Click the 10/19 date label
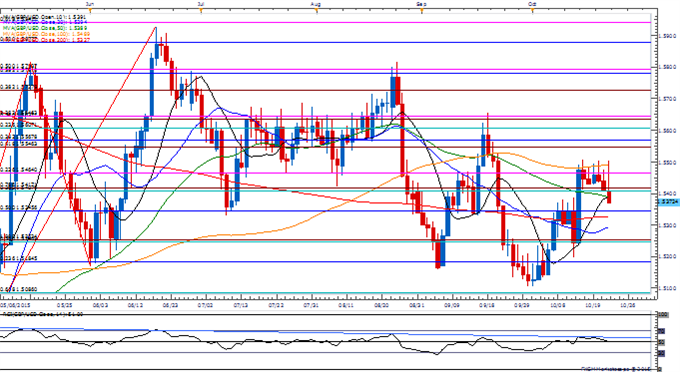The width and height of the screenshot is (680, 372). point(593,305)
